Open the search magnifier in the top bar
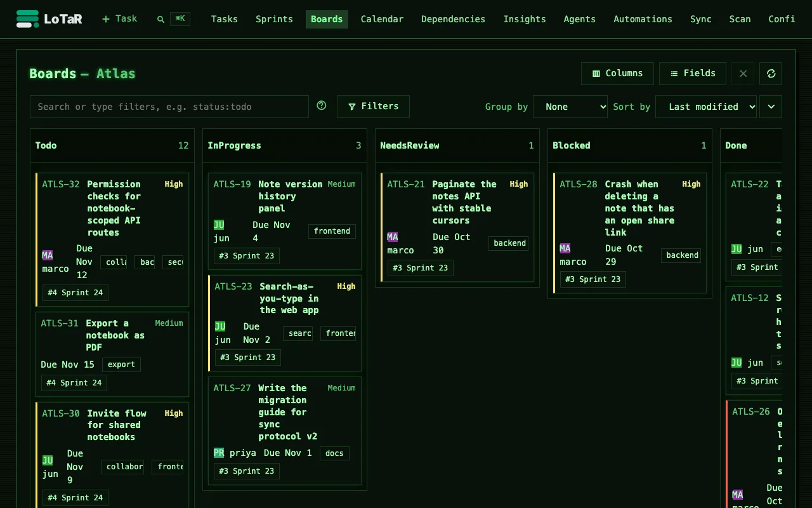Image resolution: width=812 pixels, height=508 pixels. (x=160, y=19)
